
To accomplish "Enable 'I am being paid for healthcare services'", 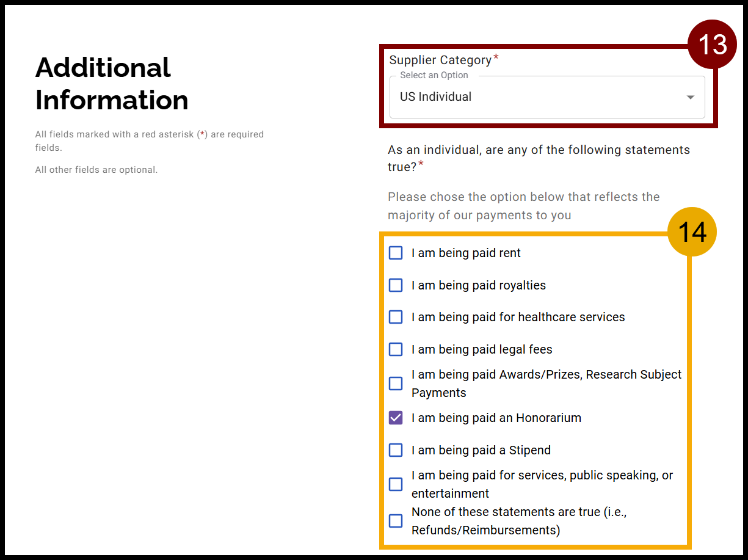I will 395,317.
